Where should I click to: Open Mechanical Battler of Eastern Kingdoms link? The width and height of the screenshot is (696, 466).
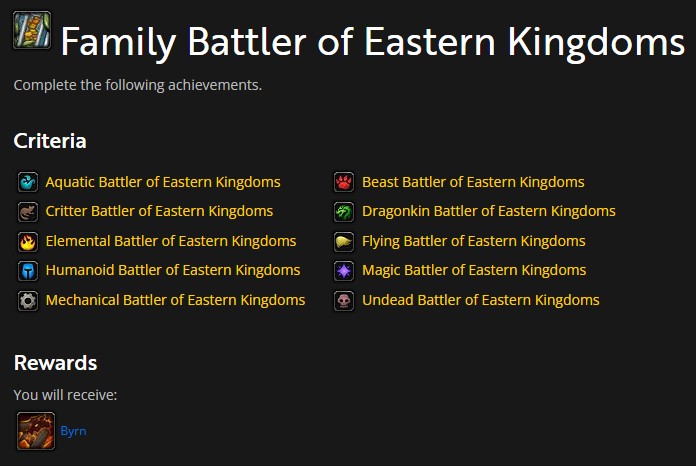(175, 300)
